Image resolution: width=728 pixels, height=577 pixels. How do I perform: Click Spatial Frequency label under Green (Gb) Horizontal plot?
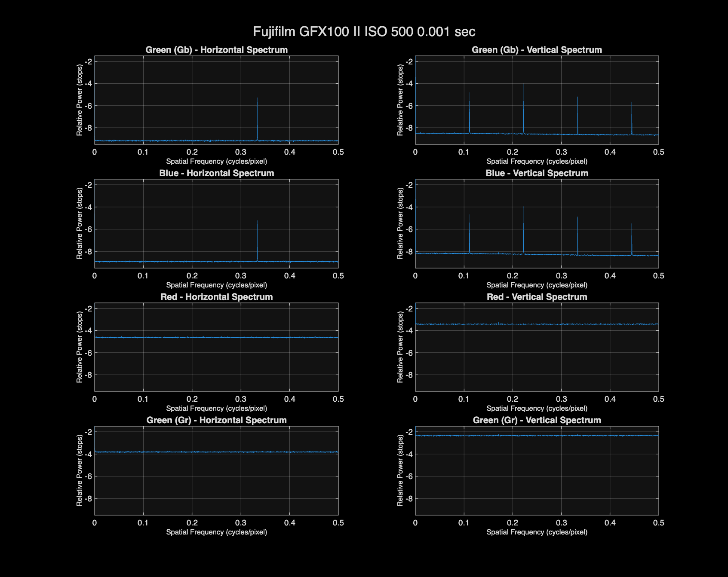[x=217, y=162]
